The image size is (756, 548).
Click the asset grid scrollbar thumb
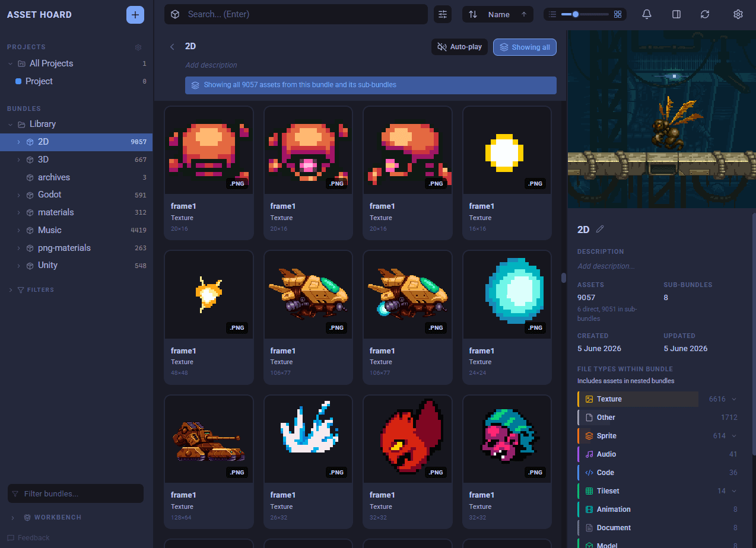point(563,278)
